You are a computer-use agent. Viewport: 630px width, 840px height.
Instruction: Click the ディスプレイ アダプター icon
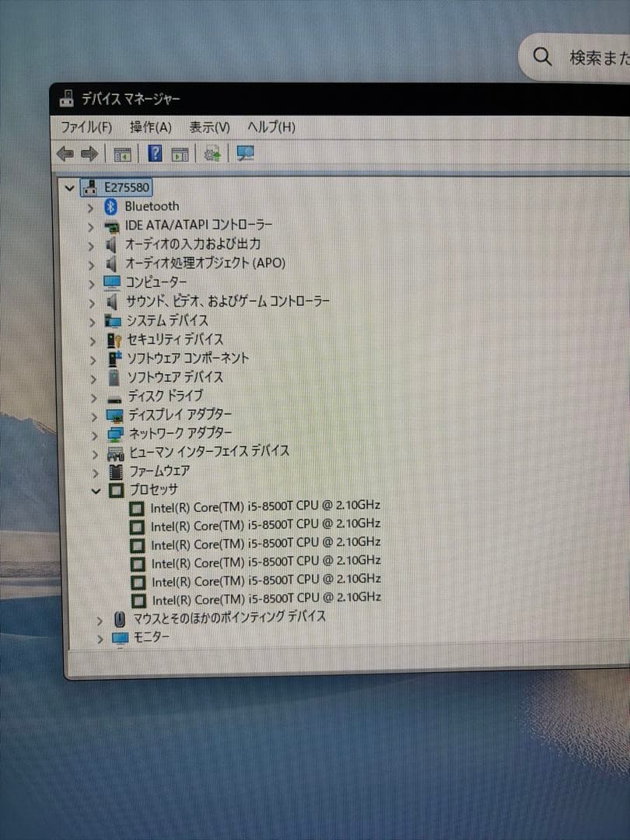click(115, 415)
